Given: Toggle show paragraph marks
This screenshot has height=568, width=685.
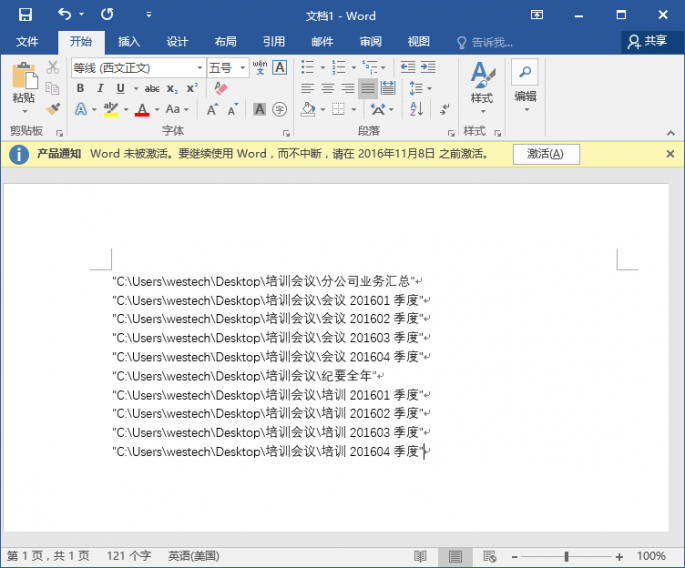Looking at the screenshot, I should click(x=445, y=109).
